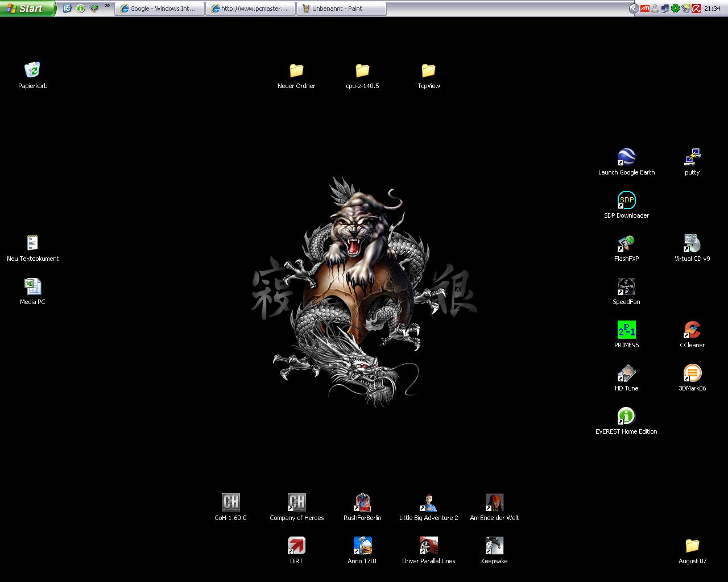The image size is (728, 582).
Task: Open the Start menu
Action: point(28,8)
